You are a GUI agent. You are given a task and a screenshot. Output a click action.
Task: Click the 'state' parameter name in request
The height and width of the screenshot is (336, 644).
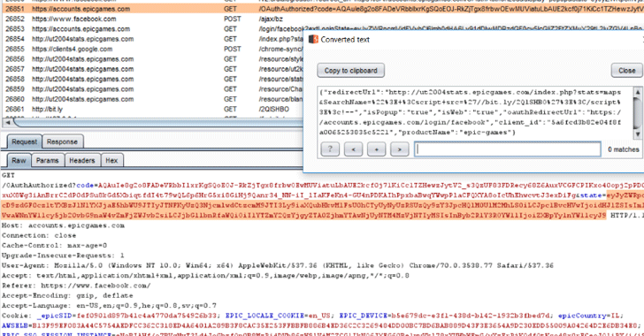[592, 195]
